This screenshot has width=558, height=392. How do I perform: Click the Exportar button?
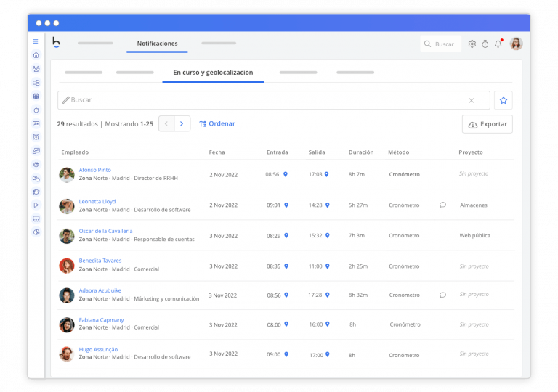pos(487,124)
